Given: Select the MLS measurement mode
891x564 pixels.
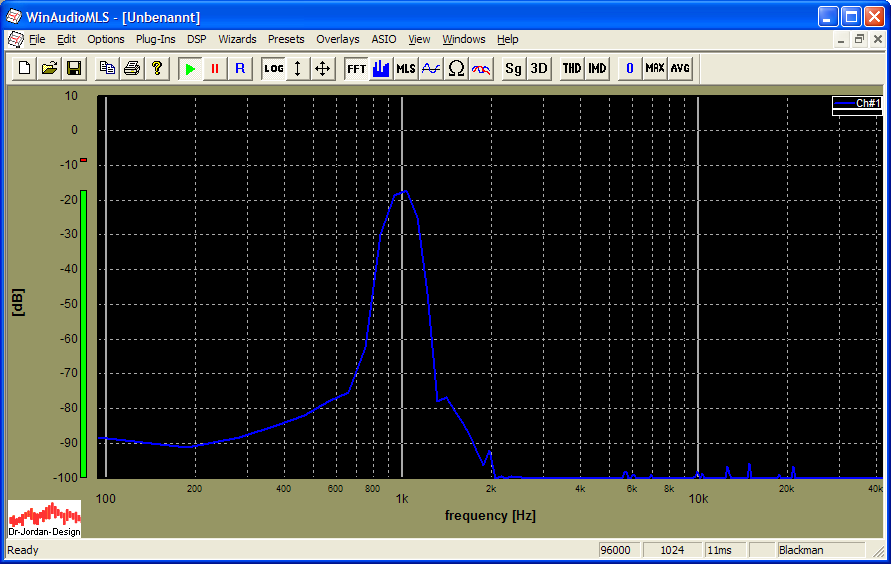Looking at the screenshot, I should 405,68.
